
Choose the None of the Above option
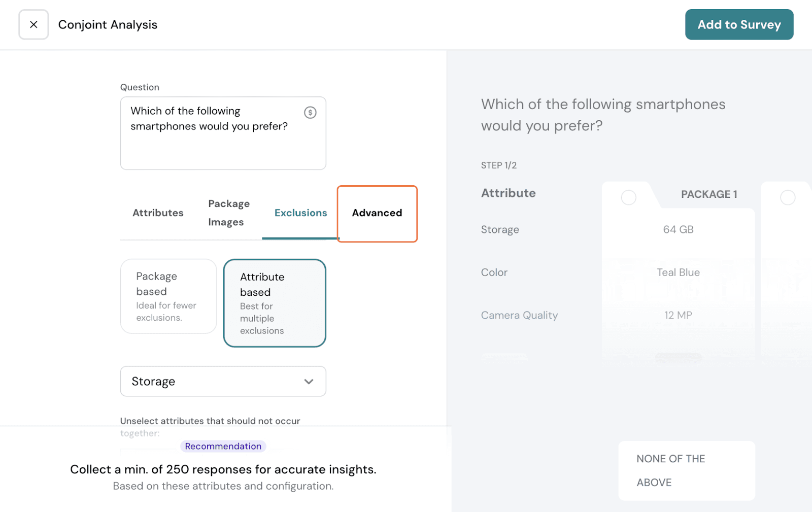[x=686, y=470]
